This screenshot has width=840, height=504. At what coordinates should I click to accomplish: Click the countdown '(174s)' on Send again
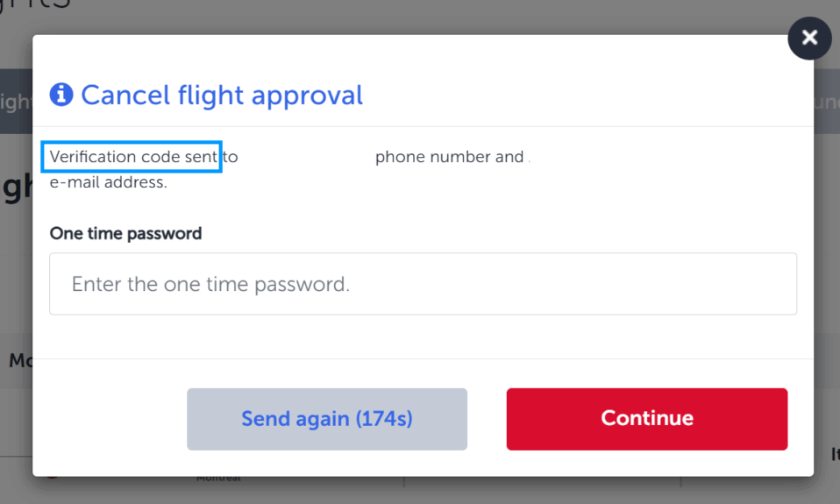point(384,419)
